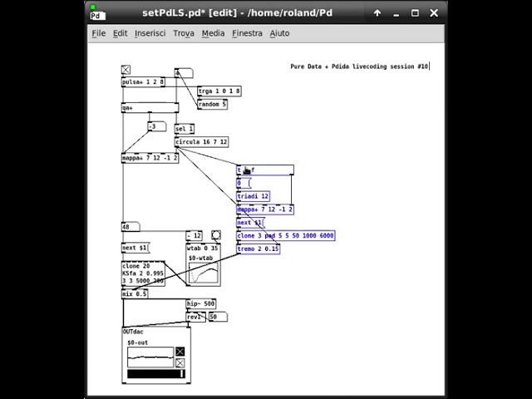
Task: Select the tremo 2 0.15 object
Action: [259, 249]
